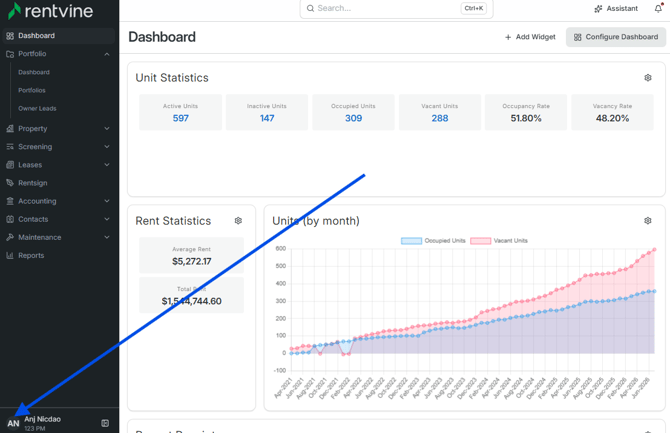The width and height of the screenshot is (670, 433).
Task: Click the Add Widget button
Action: coord(530,37)
